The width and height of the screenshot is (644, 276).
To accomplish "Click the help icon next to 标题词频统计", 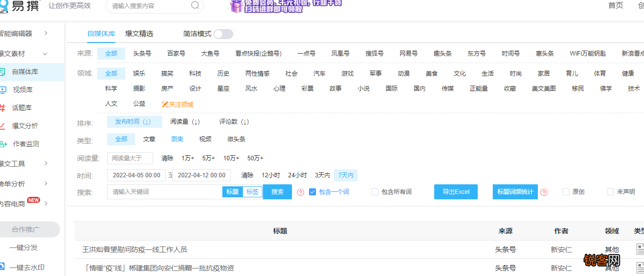I will click(x=544, y=192).
